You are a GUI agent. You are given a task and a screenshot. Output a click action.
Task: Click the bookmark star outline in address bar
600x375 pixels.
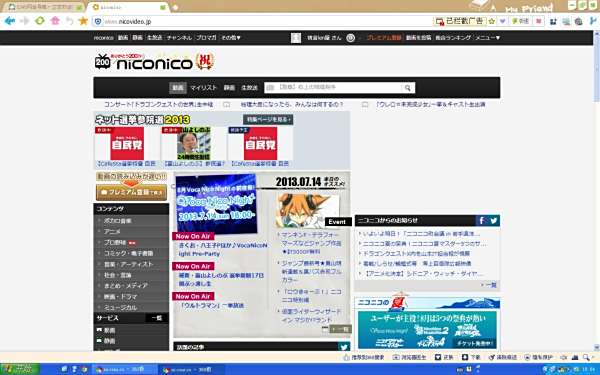pyautogui.click(x=492, y=21)
